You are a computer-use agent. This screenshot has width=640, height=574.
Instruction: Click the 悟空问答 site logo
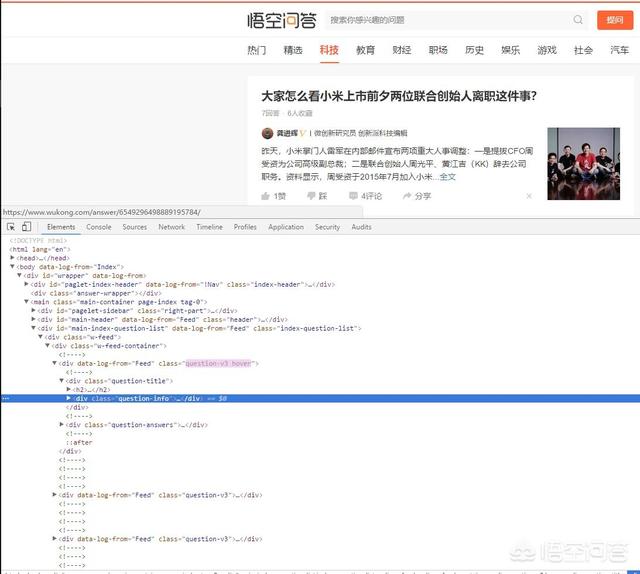(284, 20)
